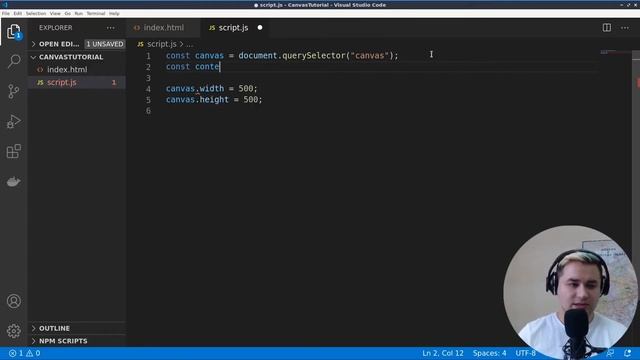The width and height of the screenshot is (640, 360).
Task: Open the Go menu
Action: (x=68, y=13)
